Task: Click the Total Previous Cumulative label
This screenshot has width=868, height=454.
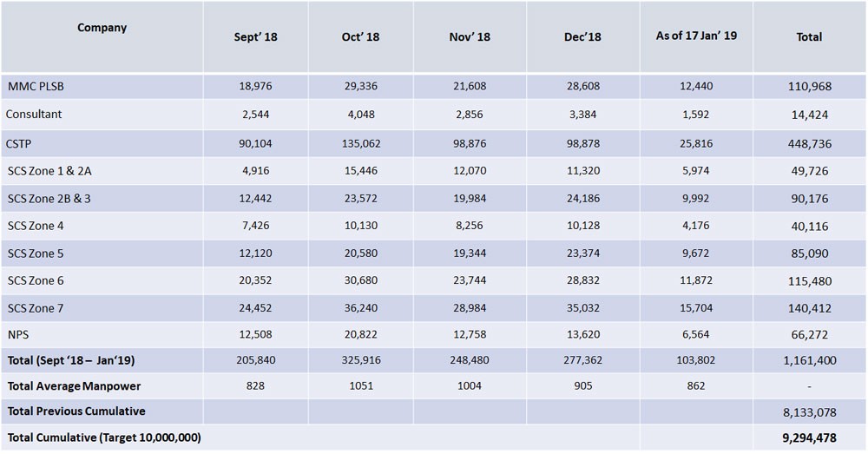Action: pyautogui.click(x=76, y=411)
